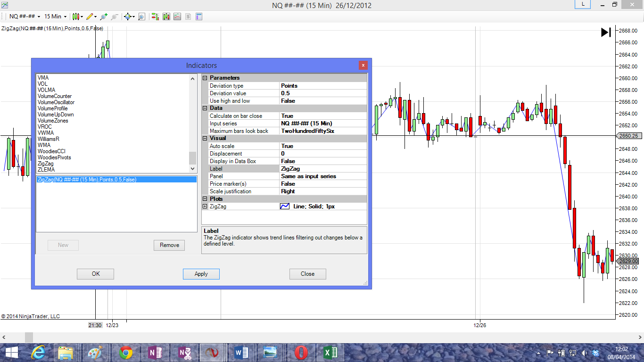Open Internet Explorer from the taskbar
This screenshot has height=362, width=644.
[x=39, y=353]
